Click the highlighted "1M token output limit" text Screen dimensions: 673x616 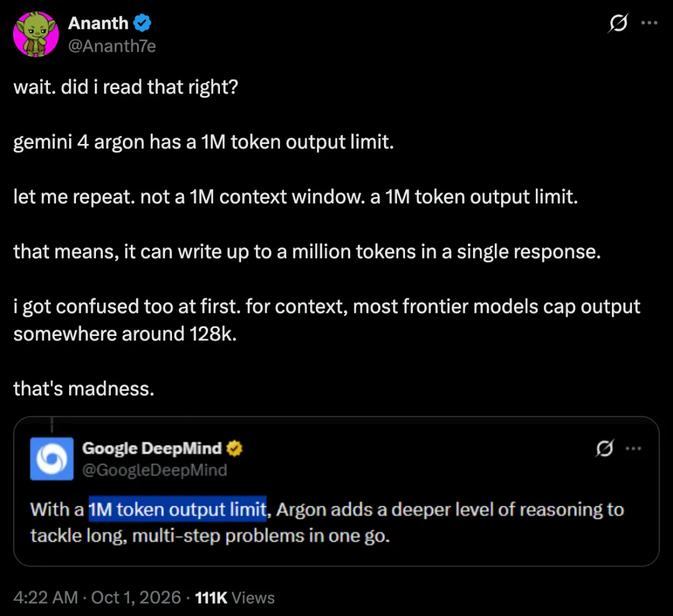pos(178,509)
